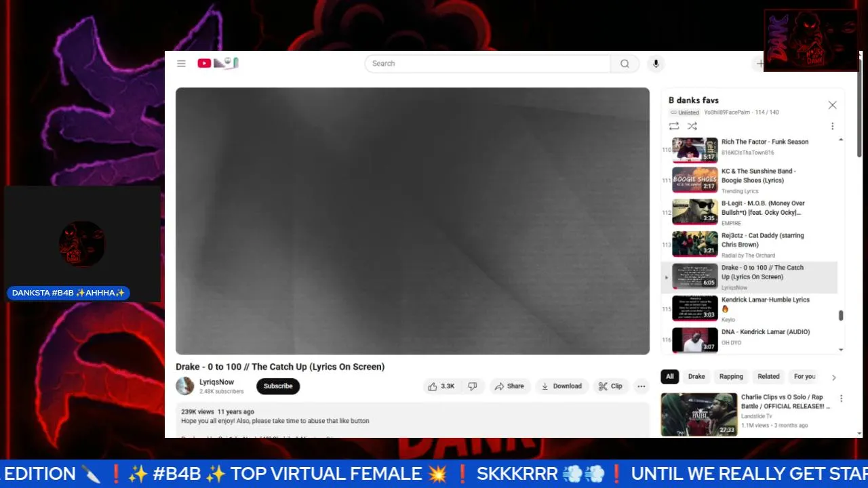
Task: Toggle shuffle playlist icon
Action: point(692,126)
